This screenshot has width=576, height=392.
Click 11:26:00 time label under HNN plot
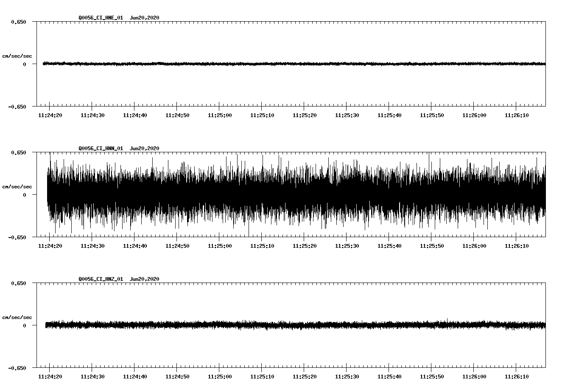coord(474,246)
